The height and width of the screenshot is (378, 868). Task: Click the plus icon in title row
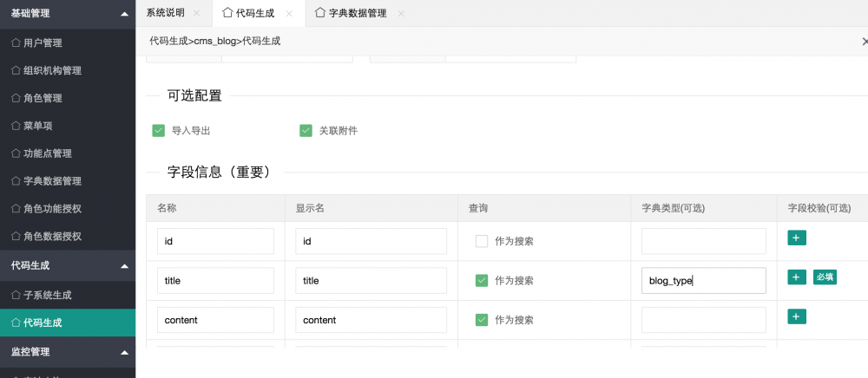[x=796, y=277]
